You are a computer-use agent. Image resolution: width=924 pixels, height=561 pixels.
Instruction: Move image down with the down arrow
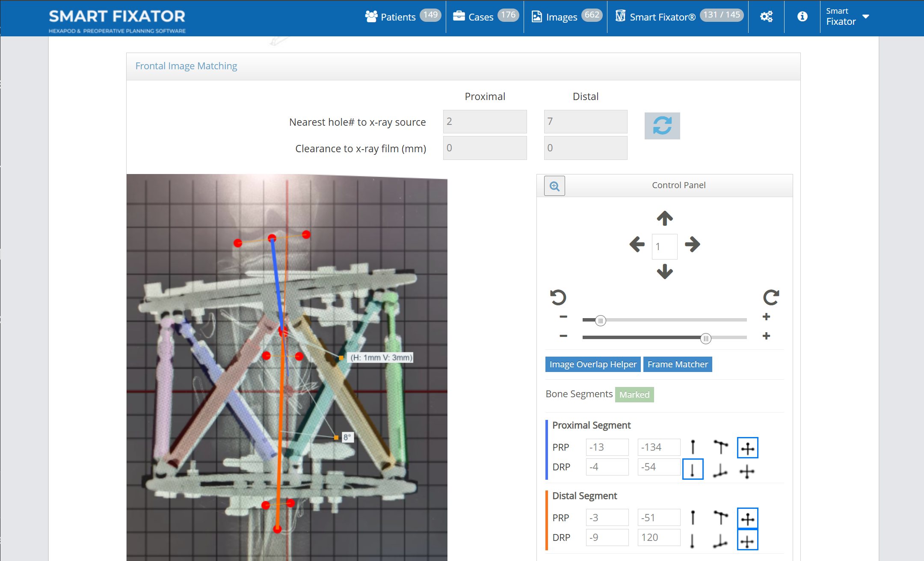coord(665,271)
